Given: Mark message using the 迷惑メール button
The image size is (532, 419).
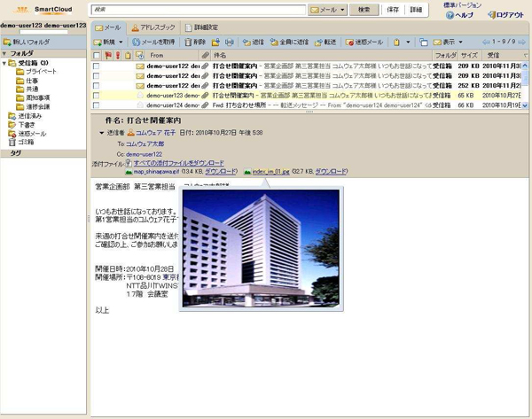Looking at the screenshot, I should [x=364, y=42].
